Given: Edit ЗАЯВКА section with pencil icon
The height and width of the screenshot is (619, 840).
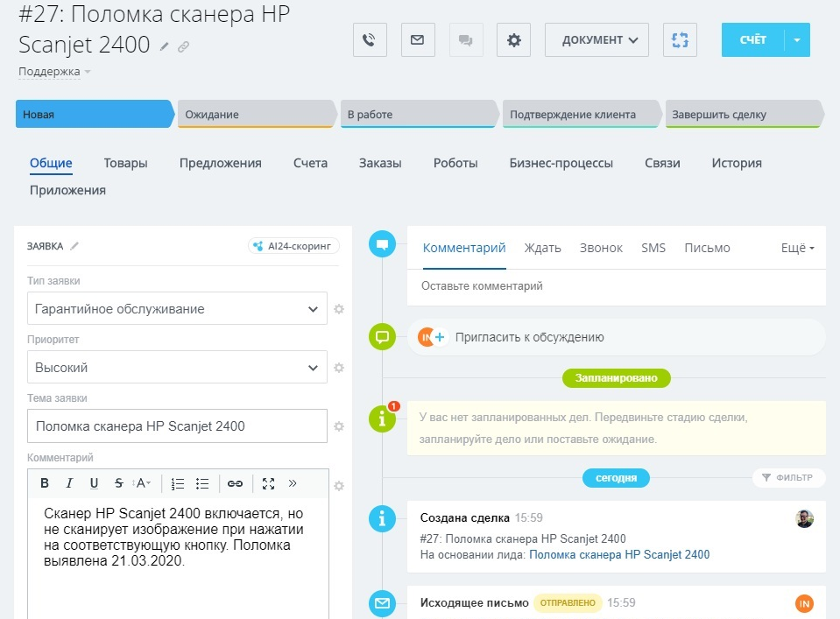Looking at the screenshot, I should pyautogui.click(x=74, y=246).
